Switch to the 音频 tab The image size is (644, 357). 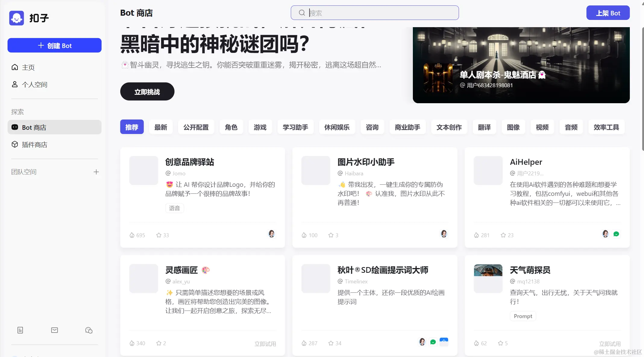pos(571,127)
